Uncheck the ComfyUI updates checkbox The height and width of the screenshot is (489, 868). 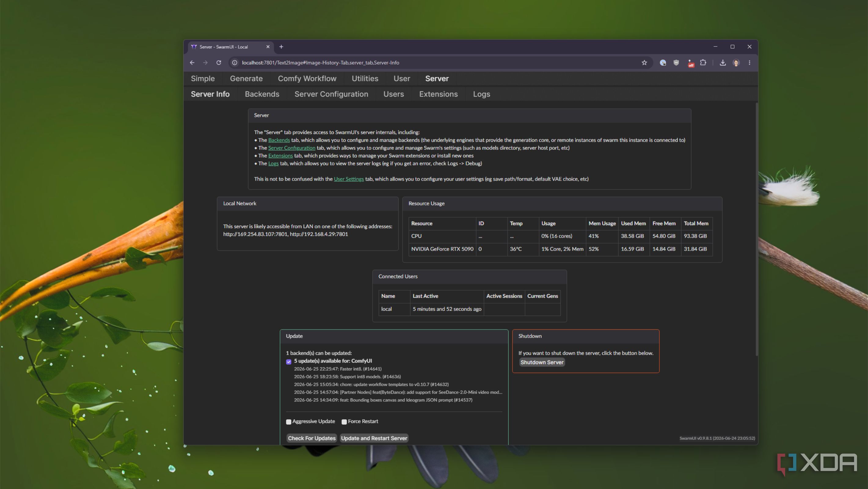coord(289,362)
